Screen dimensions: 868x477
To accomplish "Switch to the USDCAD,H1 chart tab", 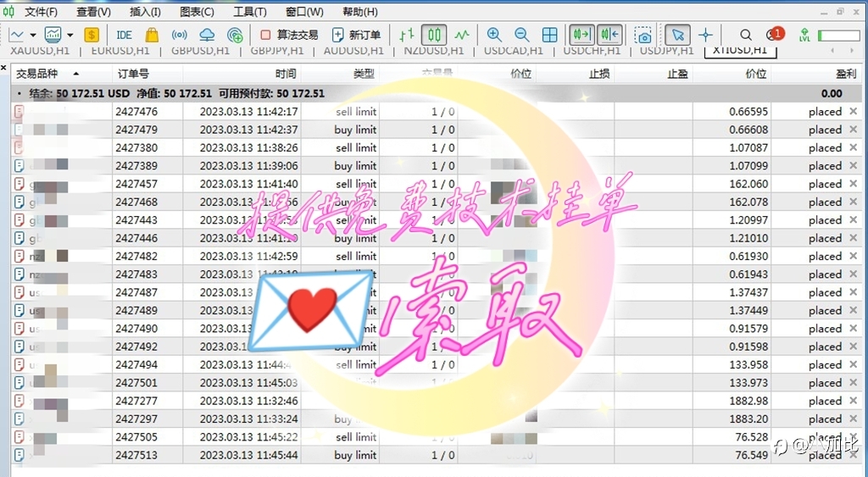I will click(x=514, y=51).
